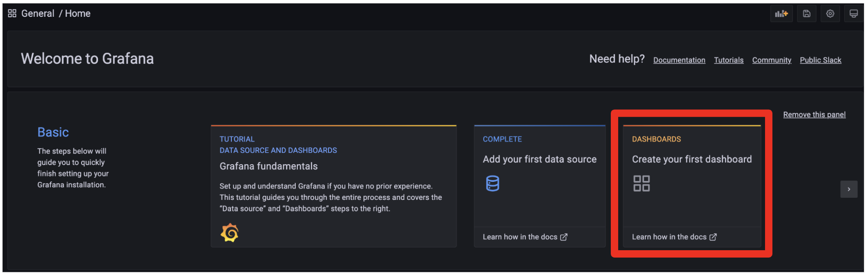Select General in the breadcrumb
Screen dimensions: 868x276
[38, 14]
